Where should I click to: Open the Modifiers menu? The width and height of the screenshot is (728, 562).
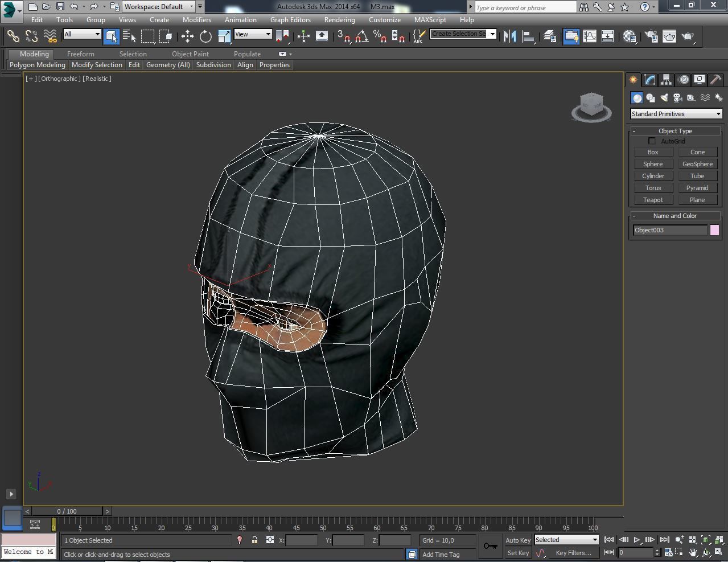click(x=197, y=19)
